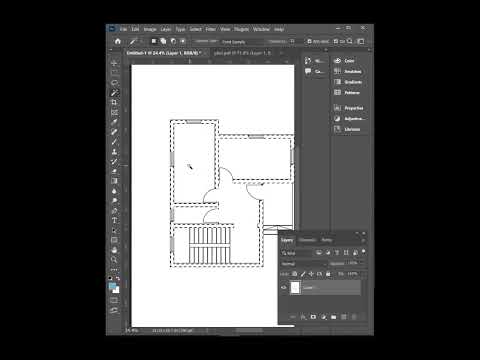The width and height of the screenshot is (480, 360).
Task: Click the foreground color swatch
Action: pos(112,286)
